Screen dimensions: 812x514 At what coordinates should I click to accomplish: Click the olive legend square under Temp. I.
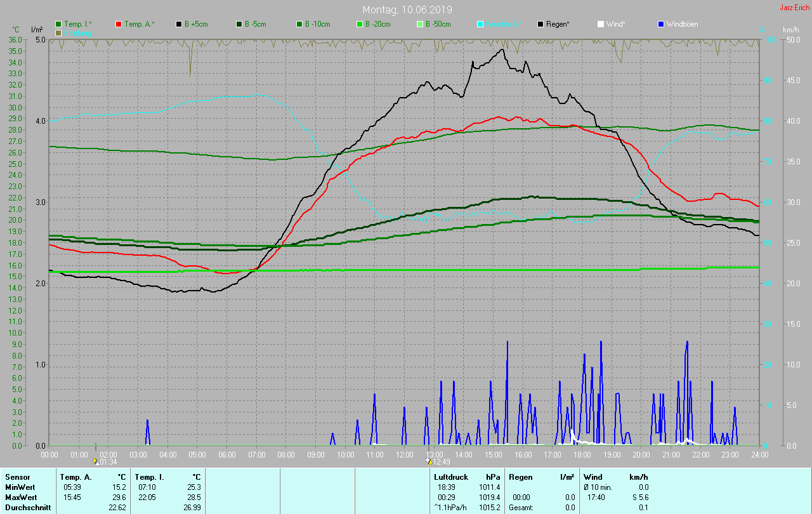[x=59, y=33]
